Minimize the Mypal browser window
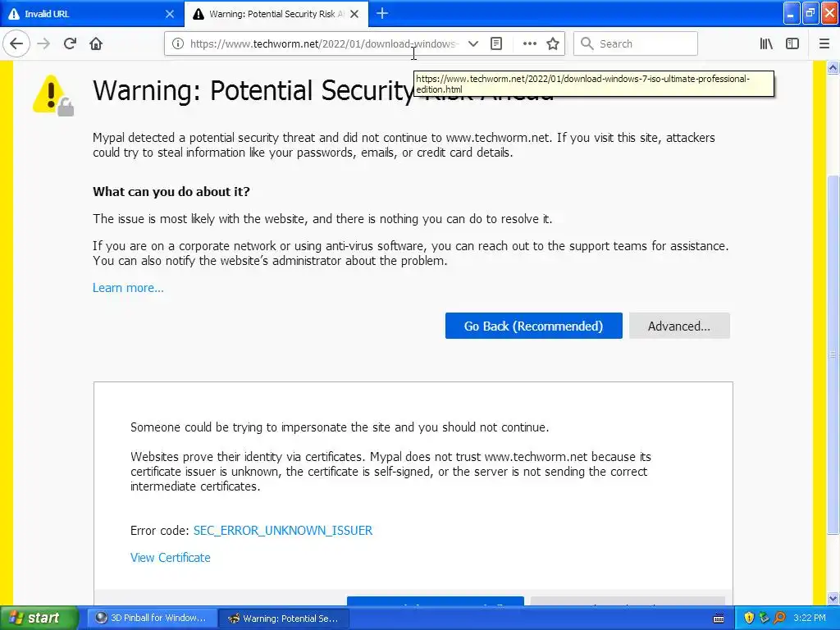The height and width of the screenshot is (630, 840). (x=792, y=13)
